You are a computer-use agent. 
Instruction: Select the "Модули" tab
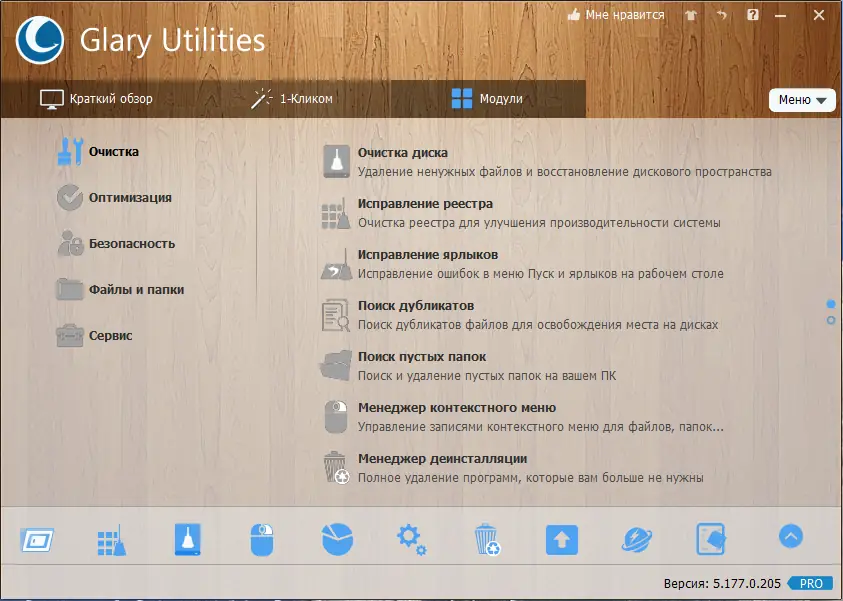pos(487,99)
